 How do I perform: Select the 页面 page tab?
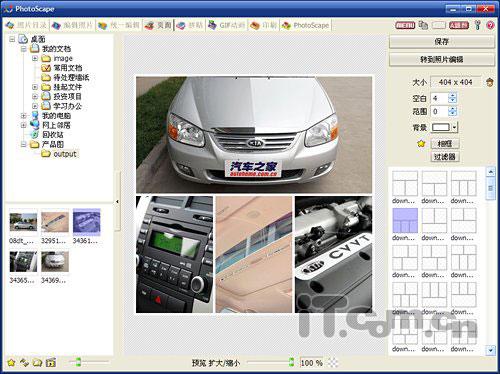159,25
